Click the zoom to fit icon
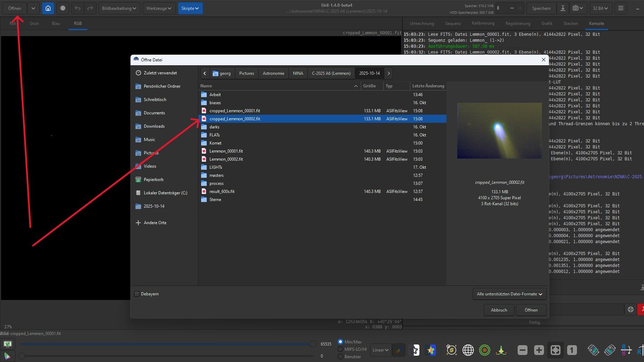Screen dimensions: 644x362 tap(555, 350)
